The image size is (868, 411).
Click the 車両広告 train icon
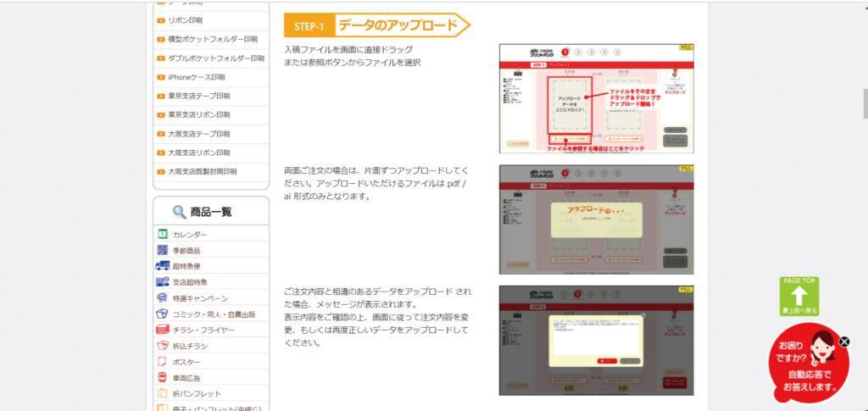tap(163, 378)
